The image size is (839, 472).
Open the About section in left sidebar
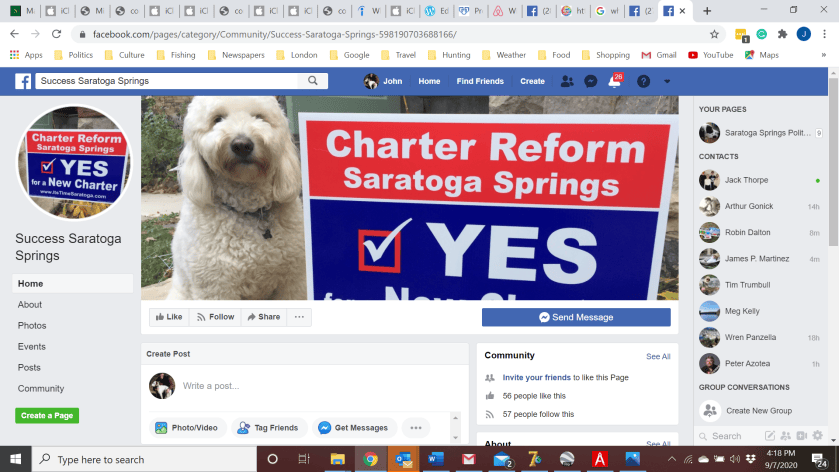29,304
